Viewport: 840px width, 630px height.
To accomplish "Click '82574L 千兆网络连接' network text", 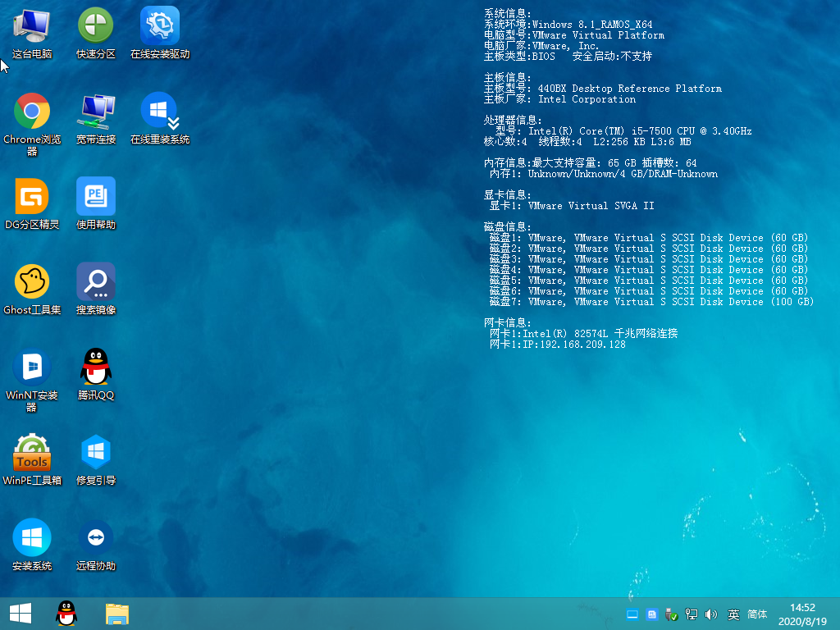I will [626, 334].
